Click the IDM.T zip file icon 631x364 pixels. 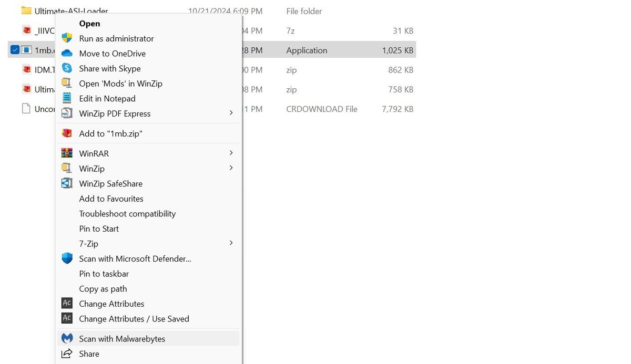click(x=26, y=69)
